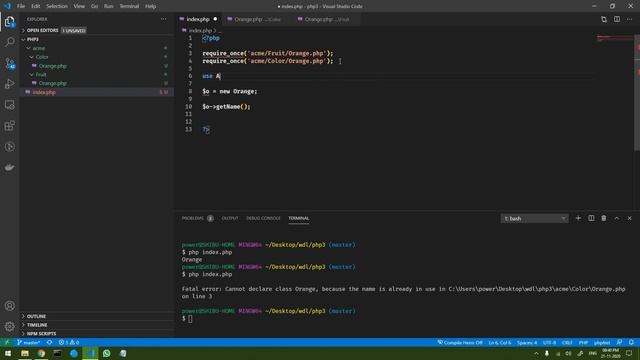Image resolution: width=640 pixels, height=360 pixels.
Task: Open the Accounts icon in activity bar
Action: [x=10, y=306]
